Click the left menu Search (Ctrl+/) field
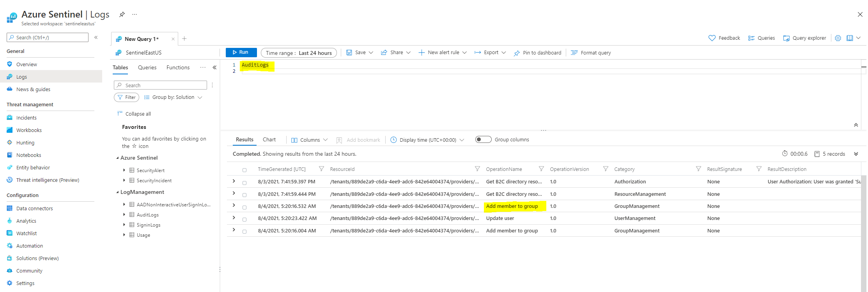Viewport: 868px width, 292px height. (x=48, y=37)
